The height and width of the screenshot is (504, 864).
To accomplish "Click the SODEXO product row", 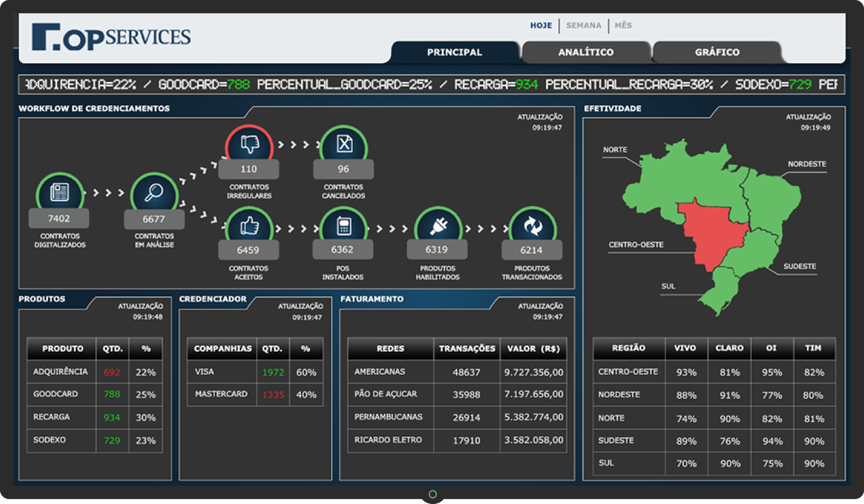I will [x=95, y=440].
